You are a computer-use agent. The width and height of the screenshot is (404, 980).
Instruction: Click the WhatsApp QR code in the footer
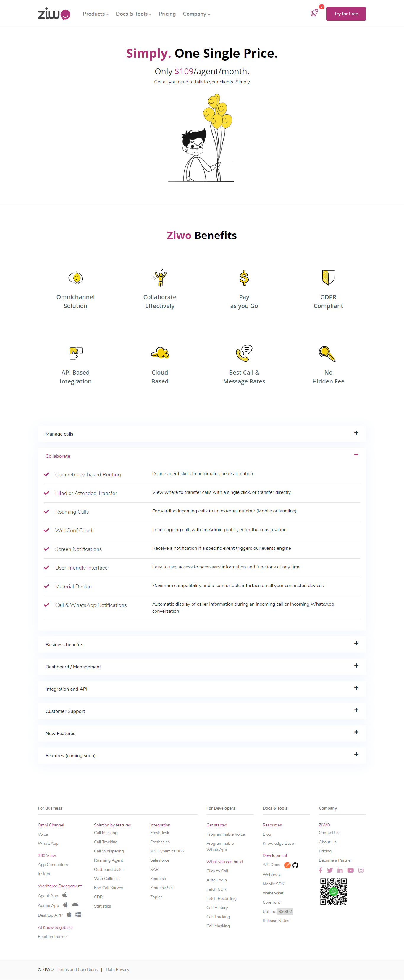(333, 891)
